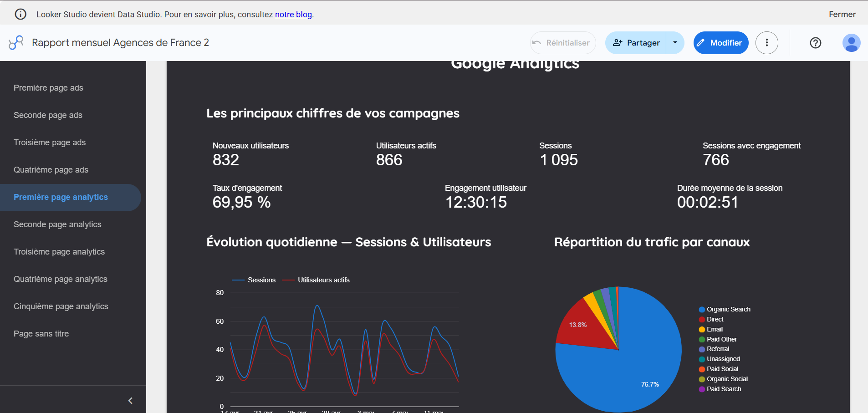Expand the Partager dropdown arrow
Screen dimensions: 868x413
click(x=675, y=43)
